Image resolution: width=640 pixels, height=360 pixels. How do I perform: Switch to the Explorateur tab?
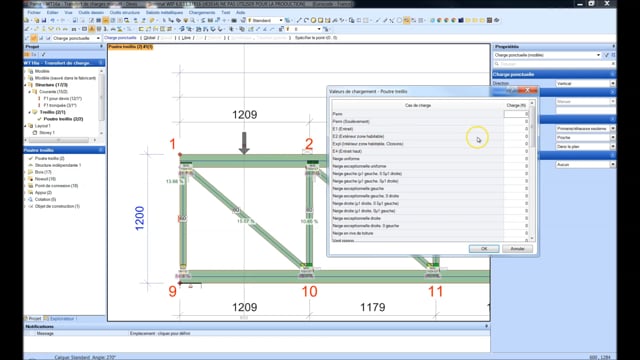click(x=61, y=318)
